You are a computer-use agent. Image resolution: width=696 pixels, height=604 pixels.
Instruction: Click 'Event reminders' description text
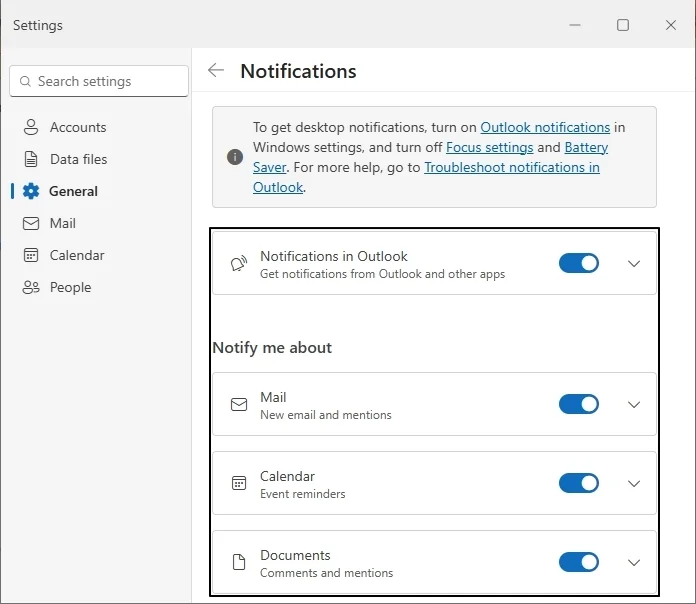pyautogui.click(x=303, y=494)
